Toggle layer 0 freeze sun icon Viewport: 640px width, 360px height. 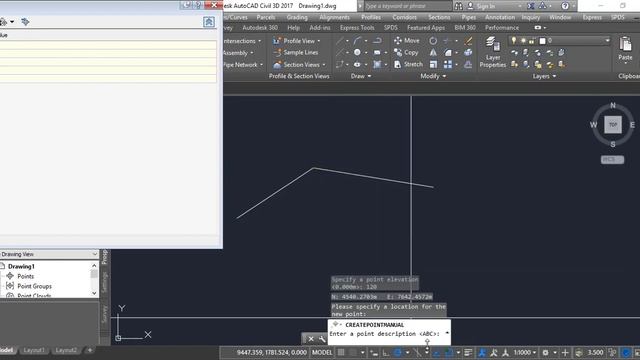[x=523, y=40]
